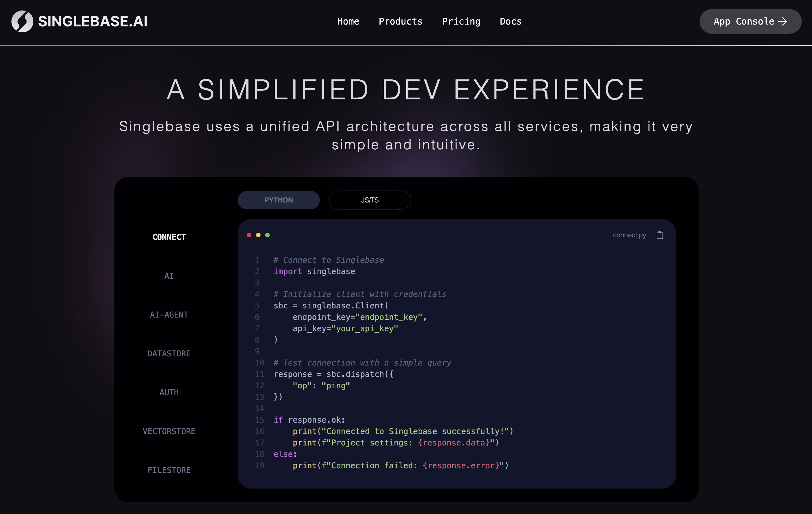Switch to the JS/TS code tab
The height and width of the screenshot is (514, 812).
(369, 200)
